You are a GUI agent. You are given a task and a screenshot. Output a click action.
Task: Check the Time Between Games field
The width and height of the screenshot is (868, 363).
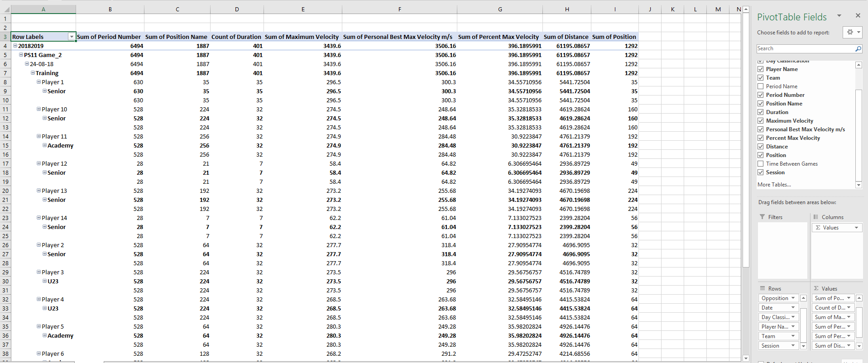pos(761,164)
